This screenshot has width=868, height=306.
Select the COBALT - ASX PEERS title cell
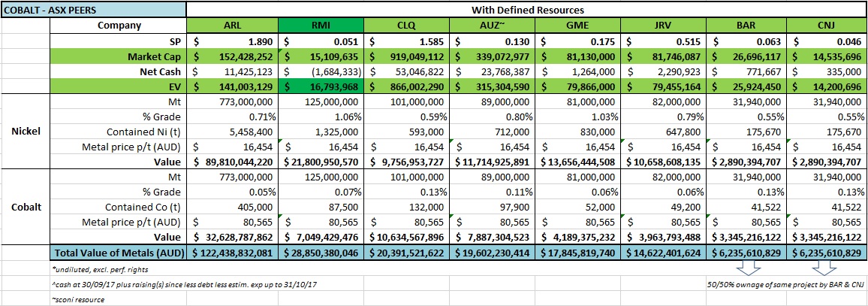click(94, 10)
